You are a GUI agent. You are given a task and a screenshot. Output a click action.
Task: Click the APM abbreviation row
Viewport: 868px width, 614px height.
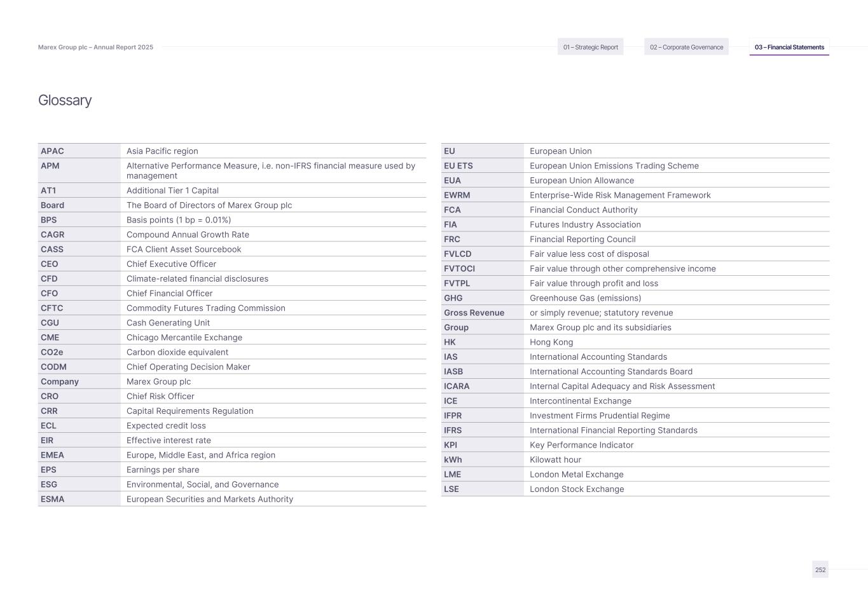(x=50, y=166)
